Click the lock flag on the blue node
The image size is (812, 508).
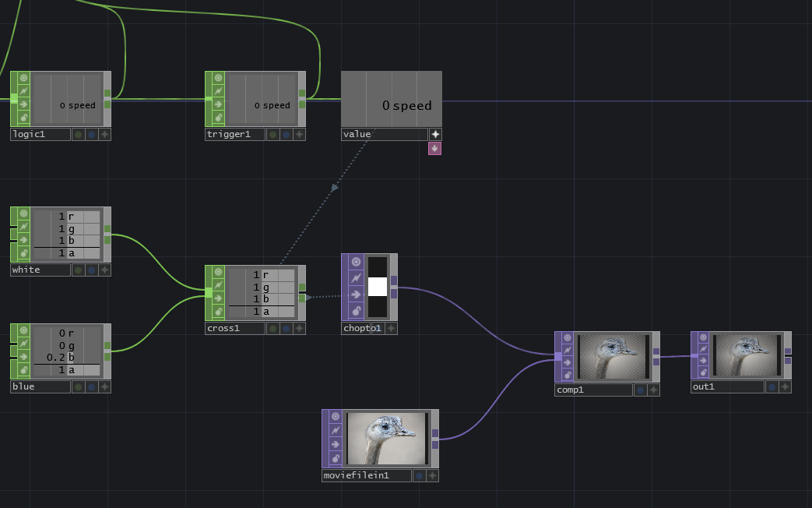click(22, 369)
